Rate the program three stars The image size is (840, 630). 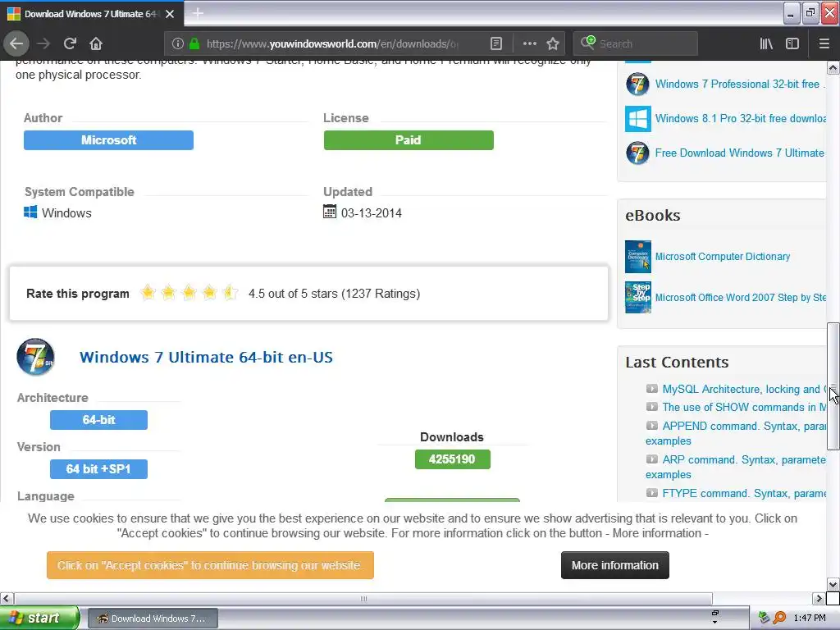tap(189, 293)
